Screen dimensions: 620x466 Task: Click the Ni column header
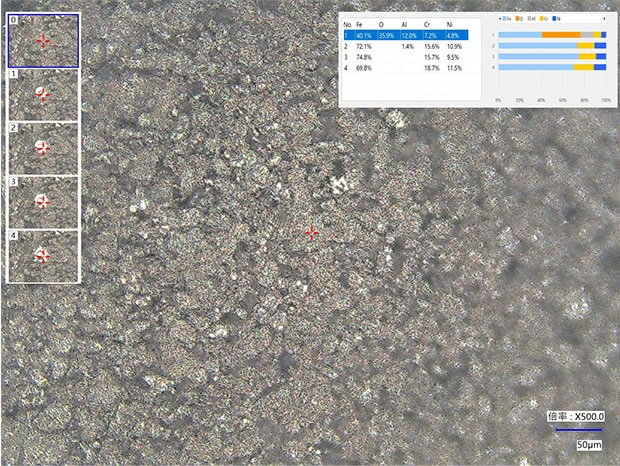(x=450, y=25)
